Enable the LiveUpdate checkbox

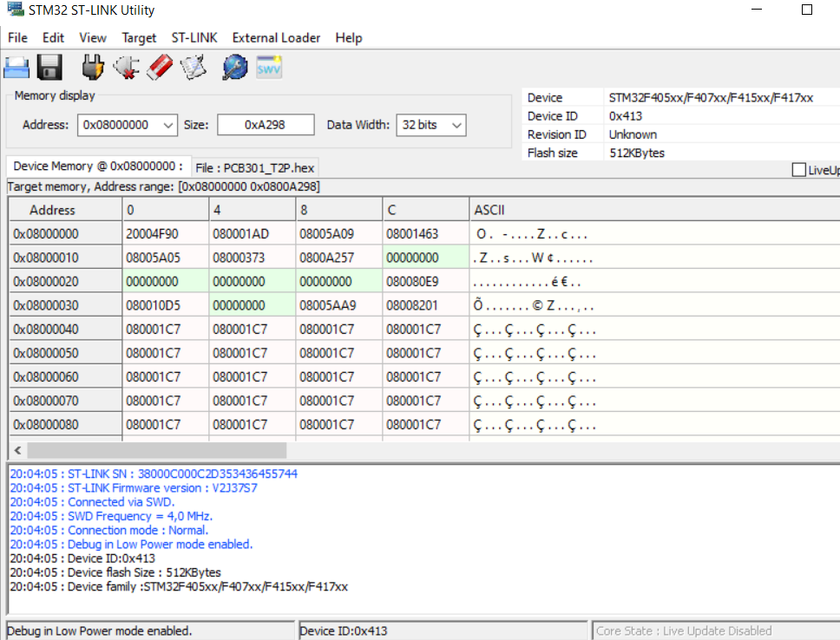[799, 170]
